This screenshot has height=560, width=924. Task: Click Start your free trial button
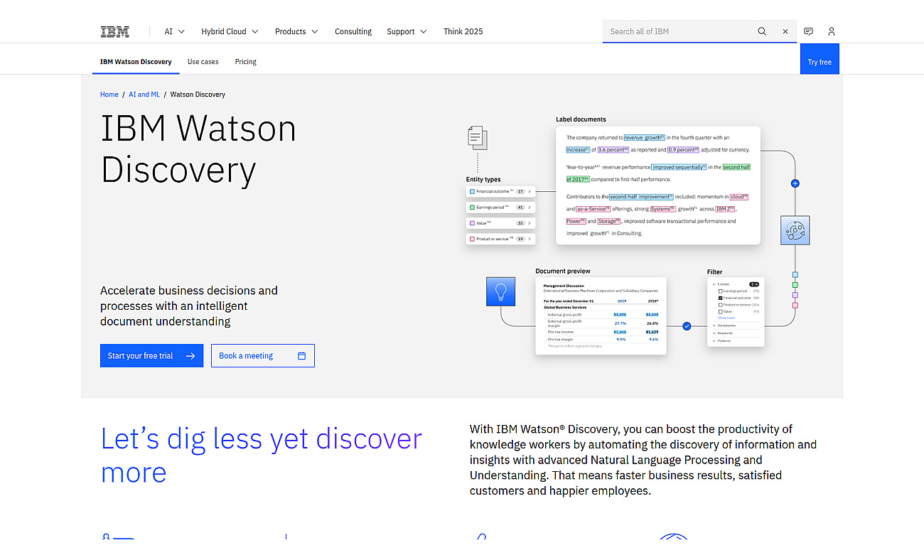(x=151, y=356)
